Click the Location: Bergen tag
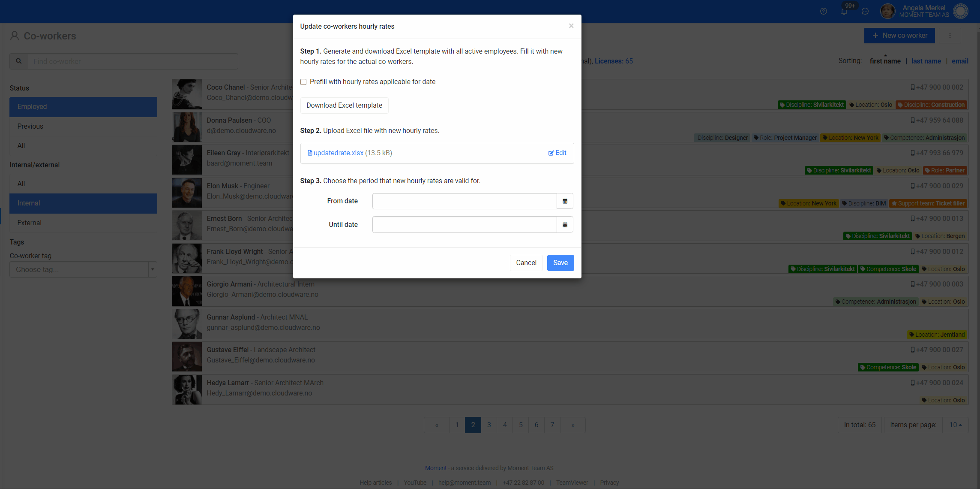The width and height of the screenshot is (980, 489). pos(940,236)
